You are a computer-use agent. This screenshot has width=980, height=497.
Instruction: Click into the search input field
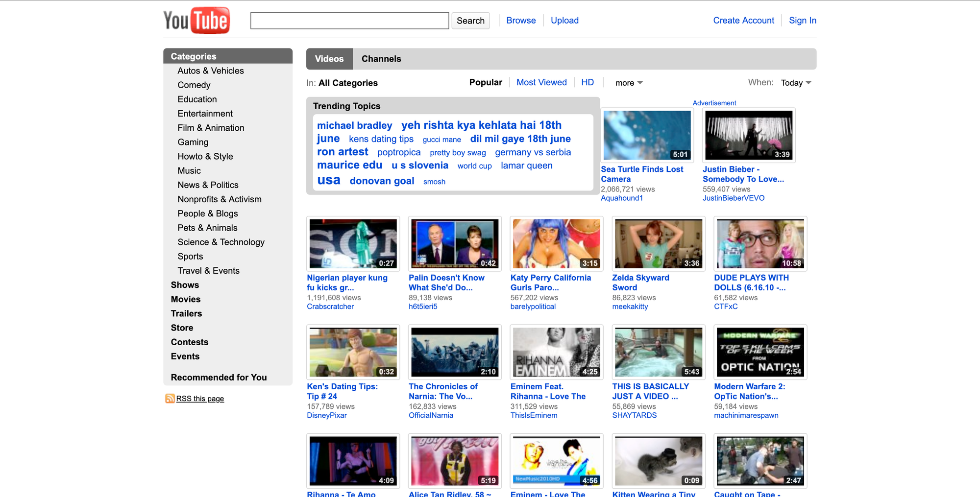tap(349, 21)
